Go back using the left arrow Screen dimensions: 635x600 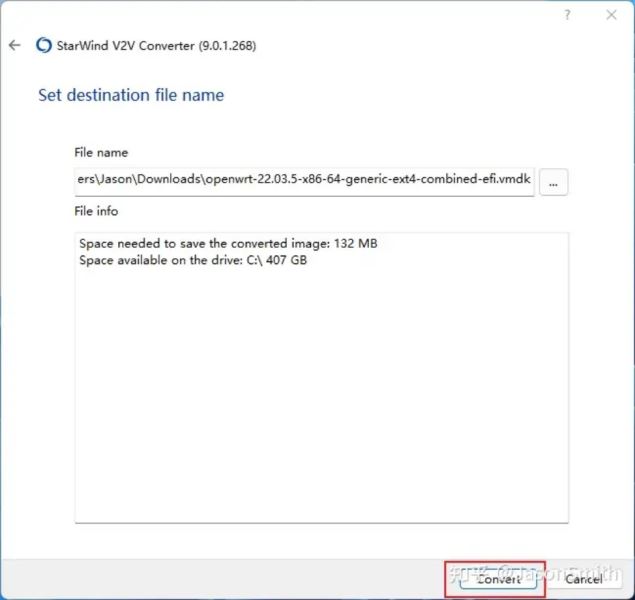[x=15, y=45]
